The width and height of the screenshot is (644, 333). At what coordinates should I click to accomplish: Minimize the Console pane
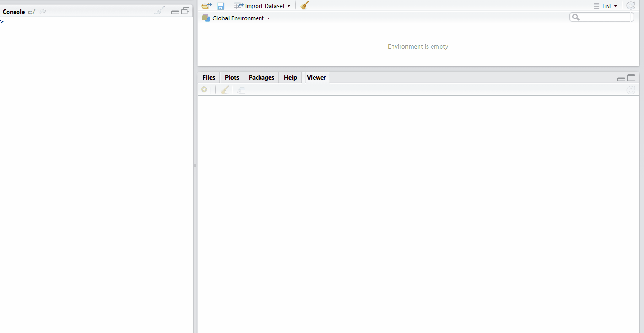(x=176, y=12)
